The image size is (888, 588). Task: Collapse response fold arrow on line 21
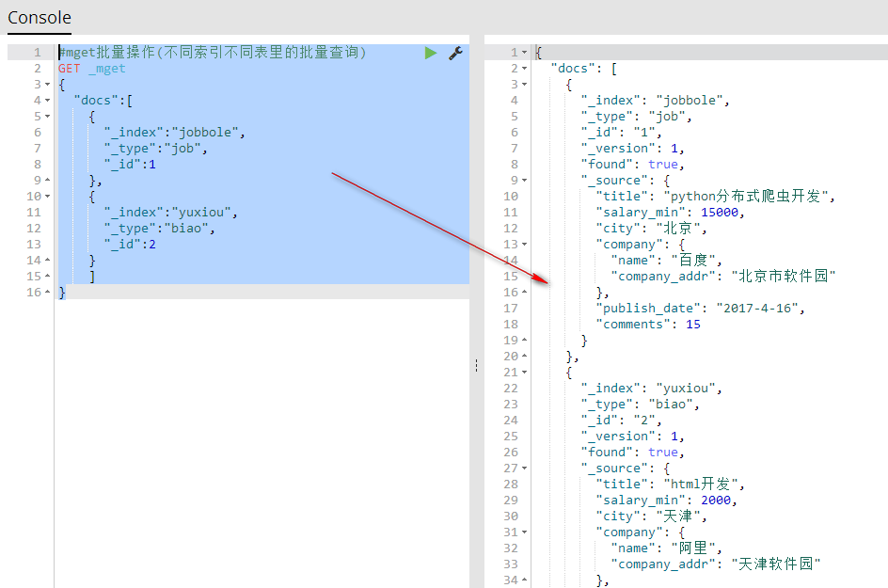pyautogui.click(x=524, y=373)
